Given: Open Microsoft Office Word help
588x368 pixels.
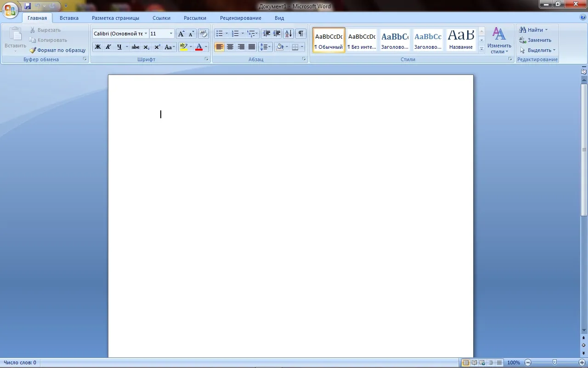Looking at the screenshot, I should click(583, 17).
